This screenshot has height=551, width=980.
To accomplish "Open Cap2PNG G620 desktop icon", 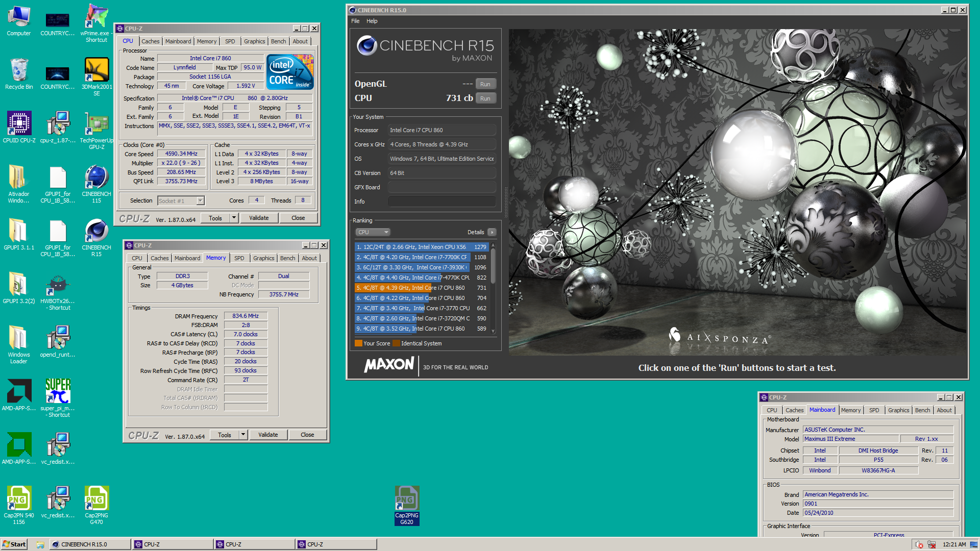I will click(407, 505).
